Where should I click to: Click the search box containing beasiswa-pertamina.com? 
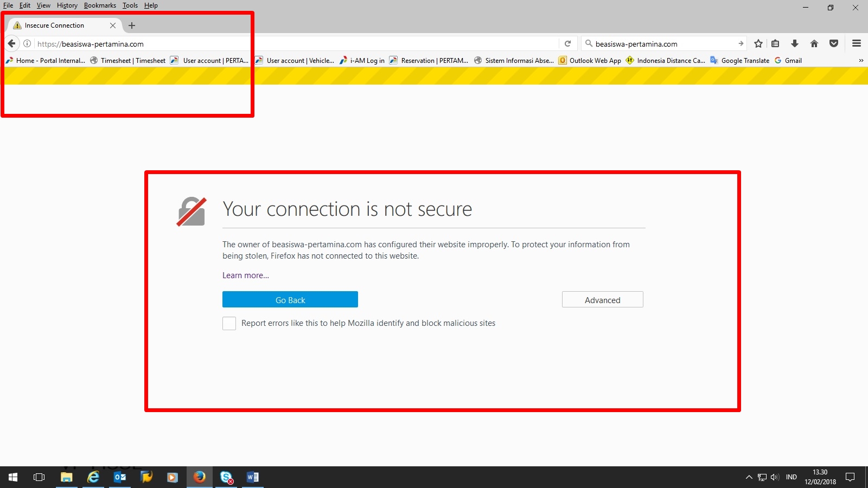(663, 44)
